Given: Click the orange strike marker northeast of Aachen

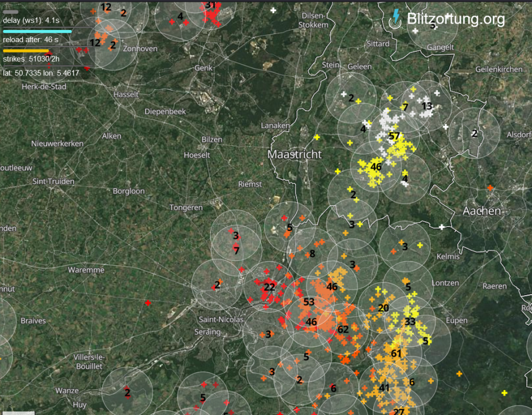Looking at the screenshot, I should pyautogui.click(x=490, y=187).
